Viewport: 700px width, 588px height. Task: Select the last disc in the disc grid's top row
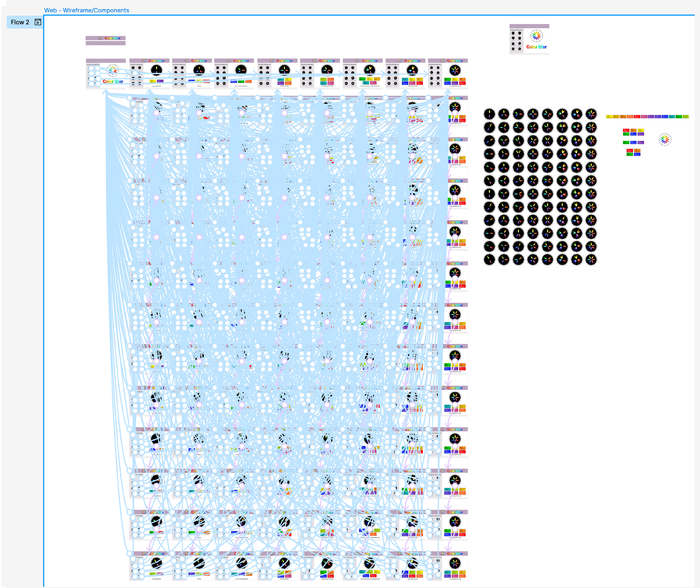591,114
